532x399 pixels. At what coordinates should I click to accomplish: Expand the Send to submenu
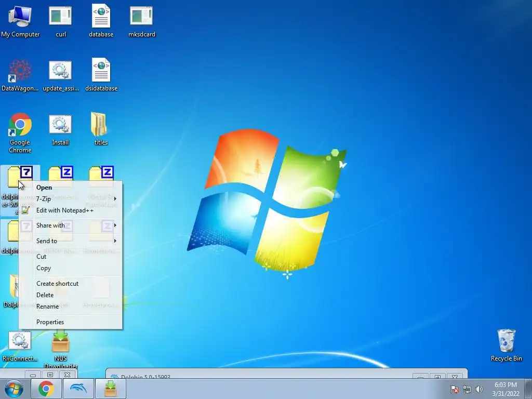tap(71, 241)
